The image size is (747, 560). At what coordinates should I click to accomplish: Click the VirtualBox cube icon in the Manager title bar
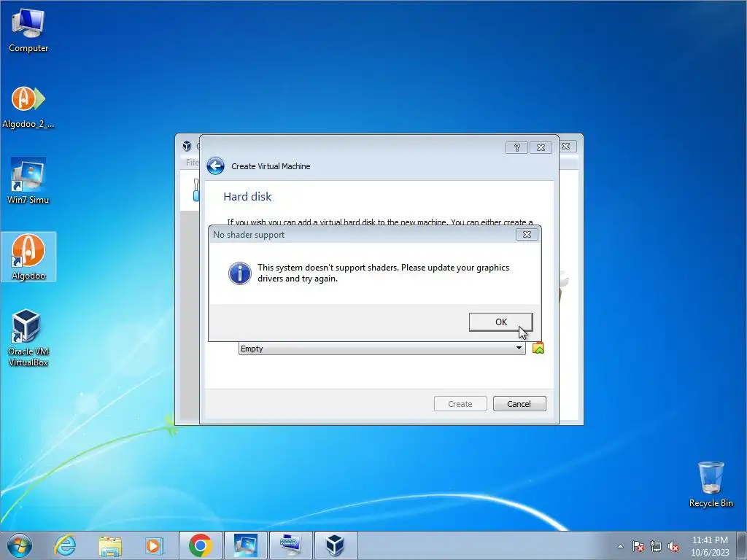(x=187, y=146)
